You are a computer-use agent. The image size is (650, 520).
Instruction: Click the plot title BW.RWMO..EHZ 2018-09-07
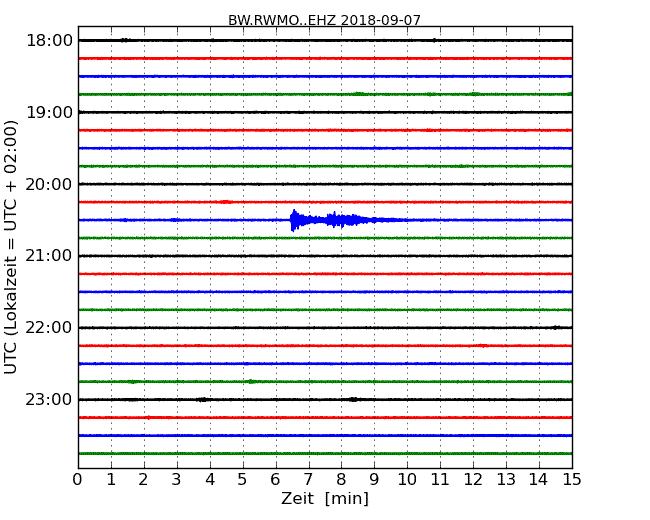pos(324,20)
